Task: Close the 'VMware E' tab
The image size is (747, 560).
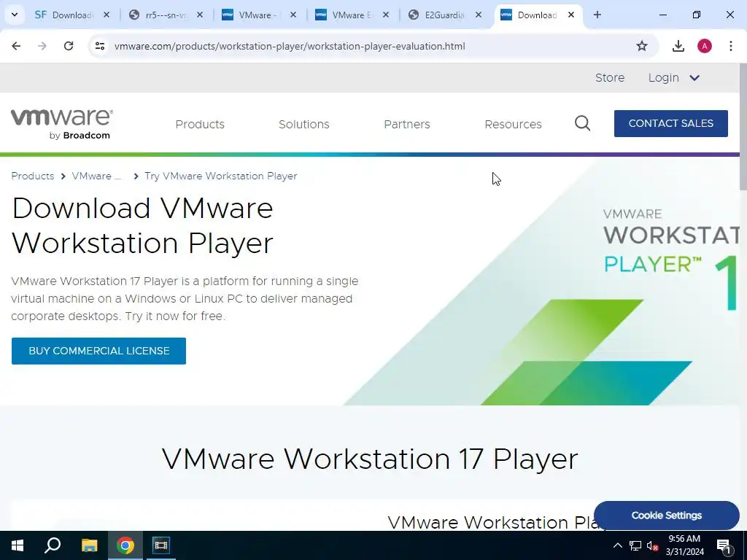Action: [x=386, y=15]
